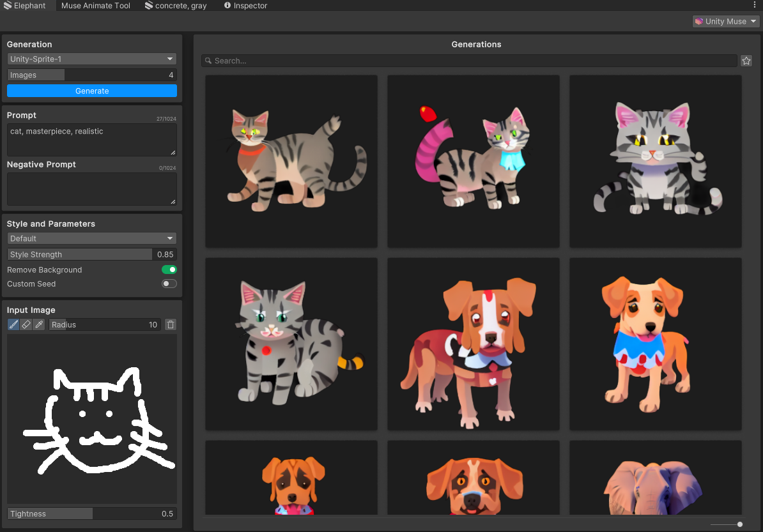
Task: Click the Prompt 27/1024 character counter
Action: [166, 119]
